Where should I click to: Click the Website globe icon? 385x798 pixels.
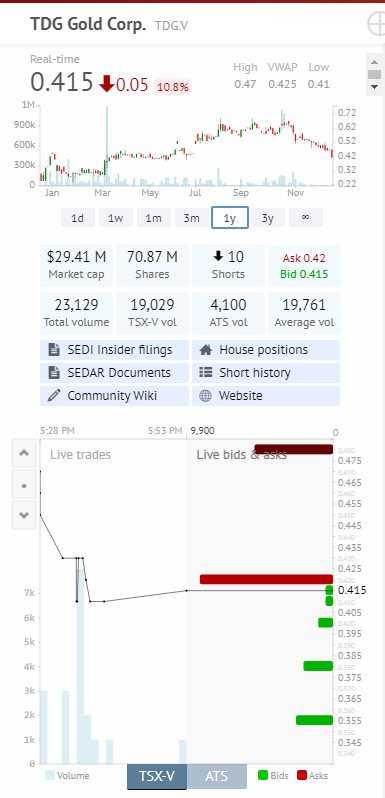[x=205, y=396]
